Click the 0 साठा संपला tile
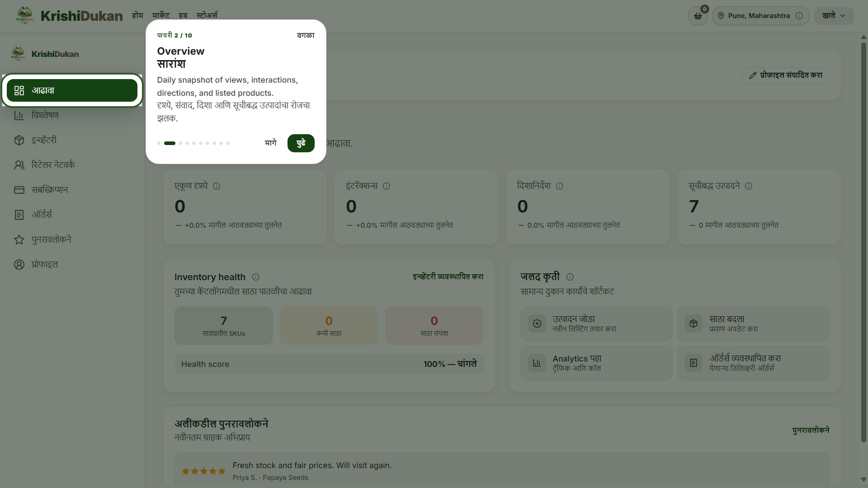This screenshot has height=488, width=868. [434, 326]
